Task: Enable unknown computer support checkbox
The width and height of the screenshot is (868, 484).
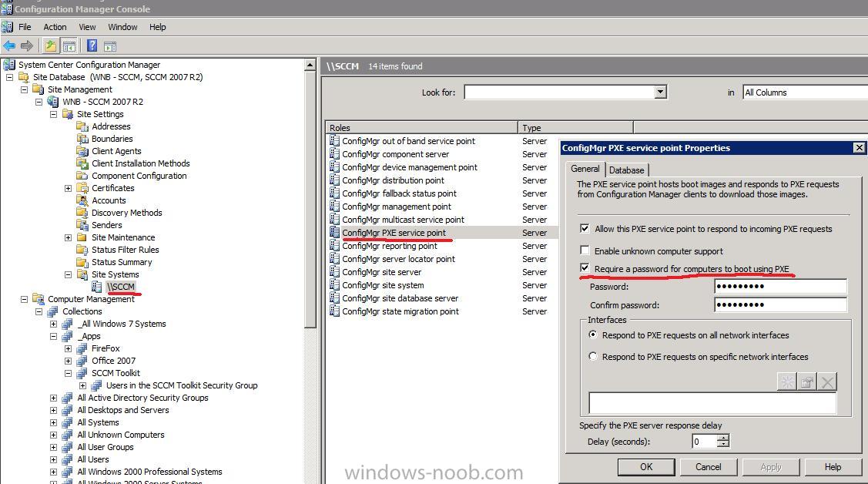Action: tap(585, 250)
